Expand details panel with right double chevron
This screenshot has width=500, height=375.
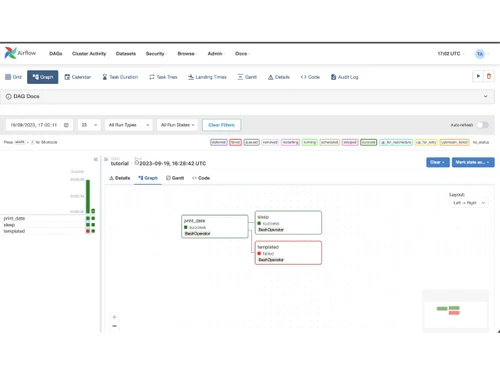point(106,159)
